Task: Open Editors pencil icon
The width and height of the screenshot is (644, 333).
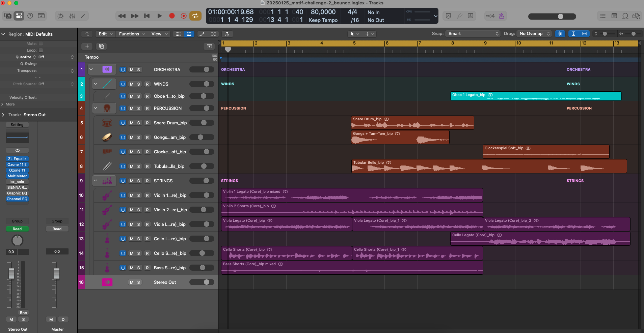Action: point(83,16)
